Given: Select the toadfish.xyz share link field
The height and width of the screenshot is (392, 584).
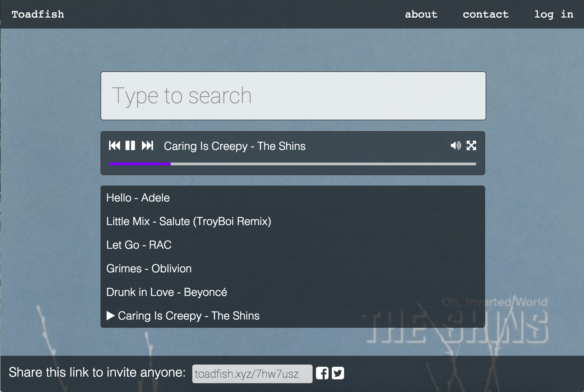Looking at the screenshot, I should (252, 374).
